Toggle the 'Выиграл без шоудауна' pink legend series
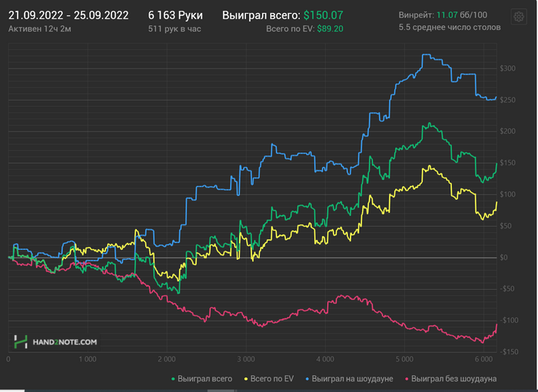 (450, 379)
